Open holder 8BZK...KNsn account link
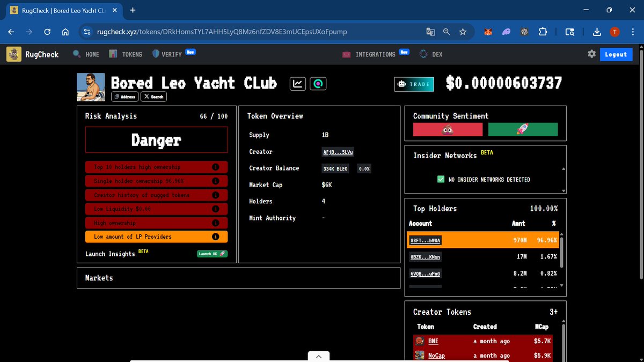644x362 pixels. coord(426,257)
